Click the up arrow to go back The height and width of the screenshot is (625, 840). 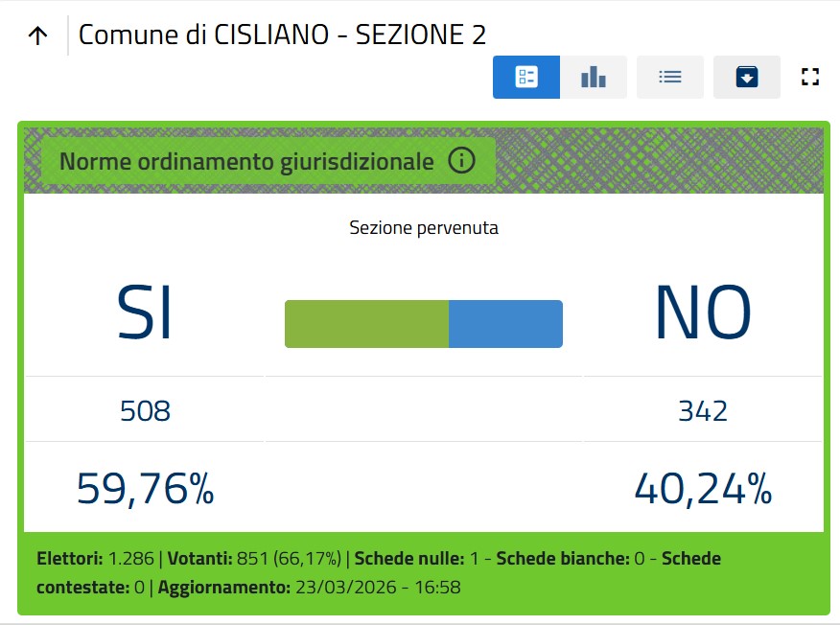tap(37, 35)
